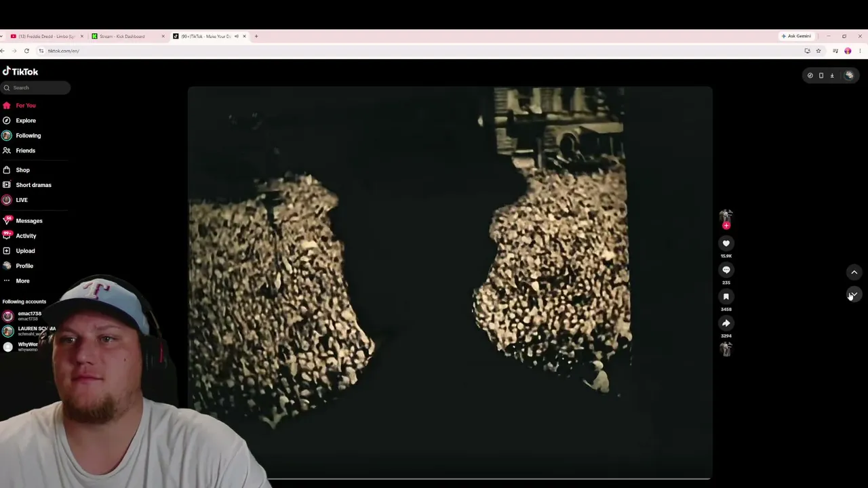This screenshot has height=488, width=868.
Task: Open the Chrome three-dot menu
Action: (x=860, y=51)
